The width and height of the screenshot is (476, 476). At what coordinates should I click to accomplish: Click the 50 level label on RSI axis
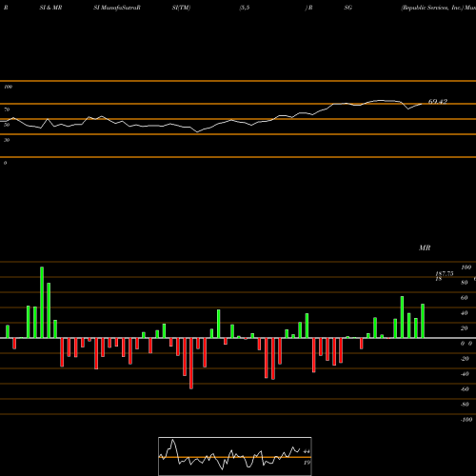[x=7, y=125]
